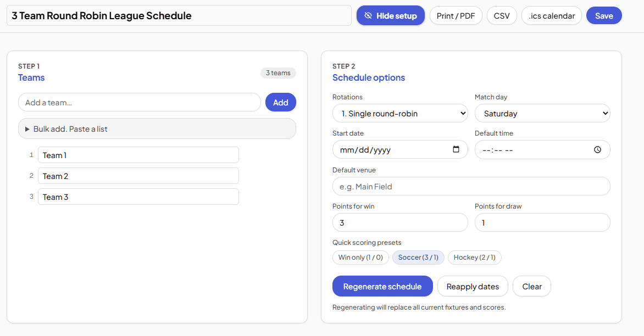This screenshot has width=644, height=336.
Task: Click the Reapply dates button
Action: coord(473,287)
